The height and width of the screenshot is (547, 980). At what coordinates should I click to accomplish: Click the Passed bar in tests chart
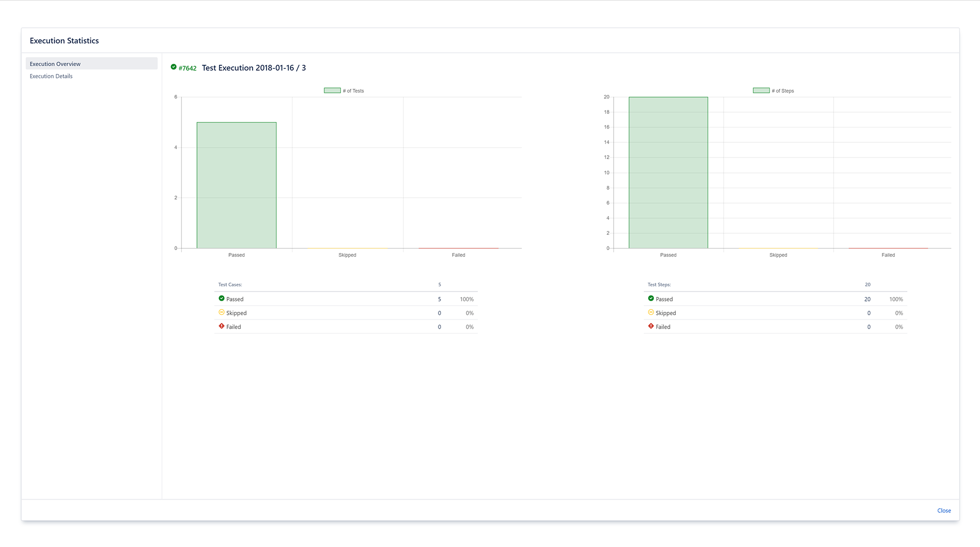click(x=236, y=185)
